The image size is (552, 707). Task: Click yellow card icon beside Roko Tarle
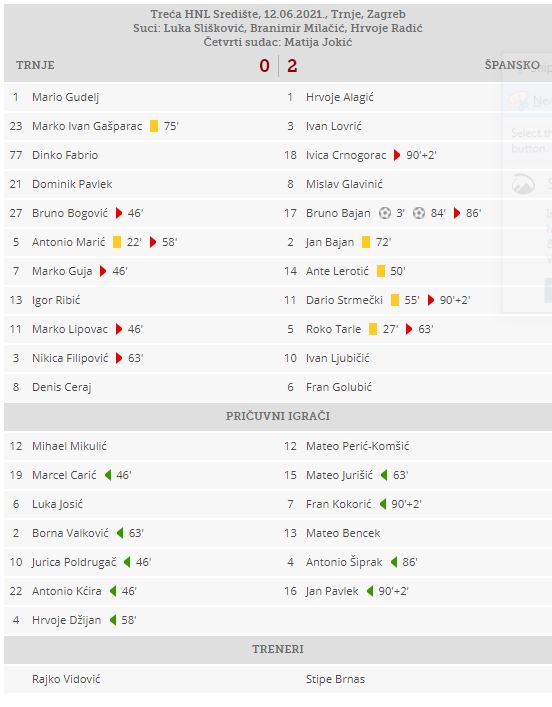373,329
